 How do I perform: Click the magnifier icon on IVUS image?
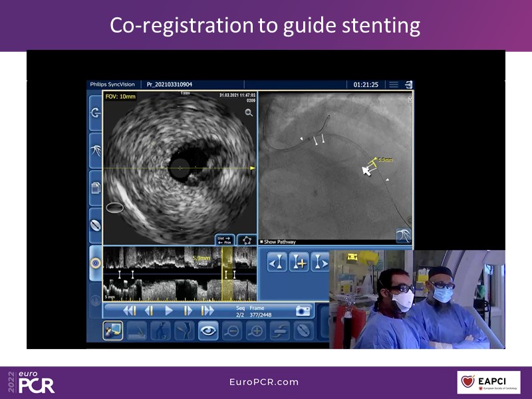coord(249,113)
